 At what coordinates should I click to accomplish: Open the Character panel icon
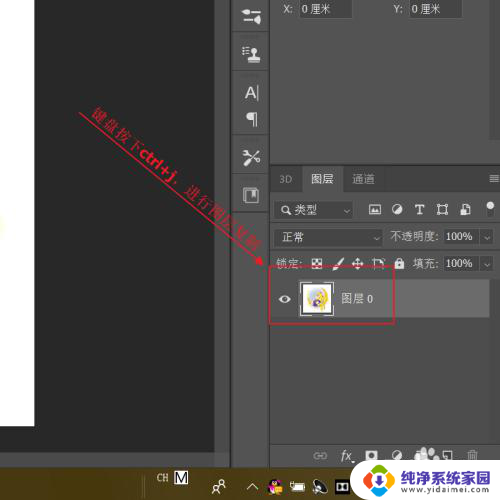[x=252, y=93]
